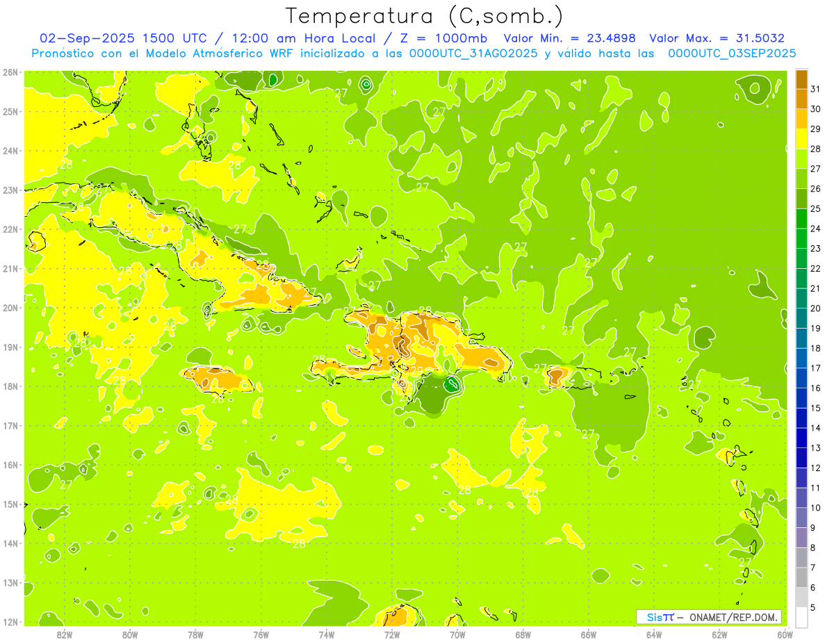The height and width of the screenshot is (644, 834).
Task: Click the '23N' latitude axis label
Action: tap(11, 190)
